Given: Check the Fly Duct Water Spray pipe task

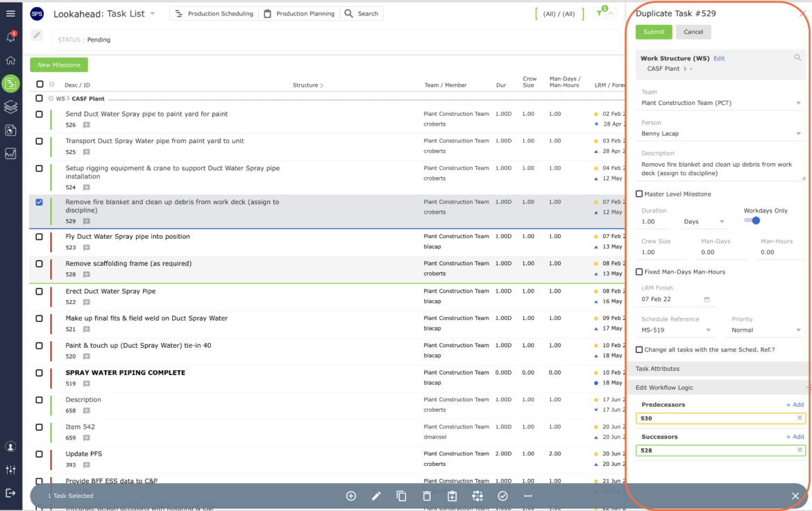Looking at the screenshot, I should [x=40, y=237].
